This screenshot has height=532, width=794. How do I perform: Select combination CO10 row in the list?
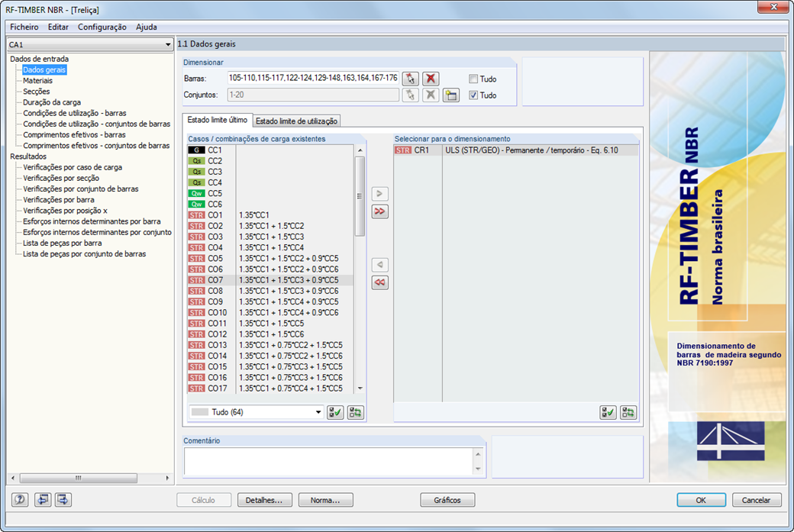(270, 312)
